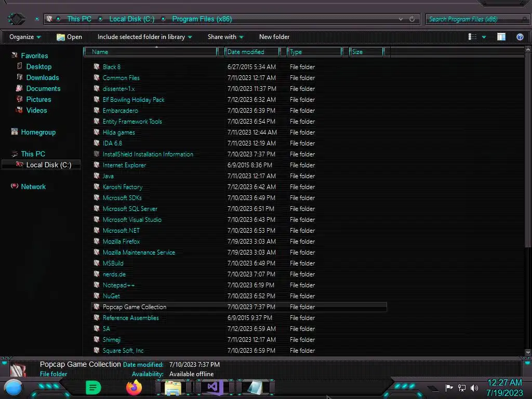The height and width of the screenshot is (399, 532).
Task: Sort by the Type column header
Action: point(314,51)
